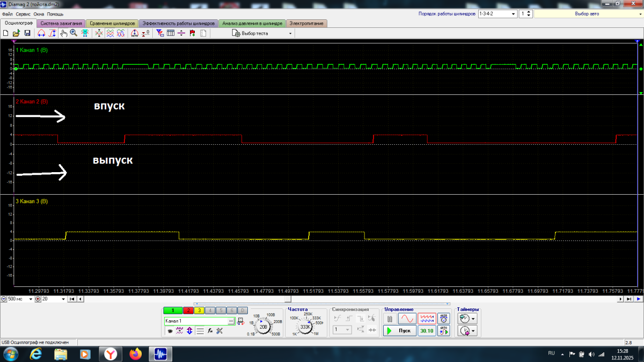Click the save file floppy icon

point(27,33)
